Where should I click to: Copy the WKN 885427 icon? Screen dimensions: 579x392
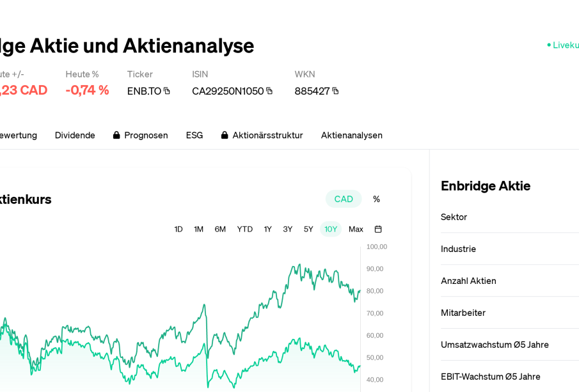(x=335, y=91)
